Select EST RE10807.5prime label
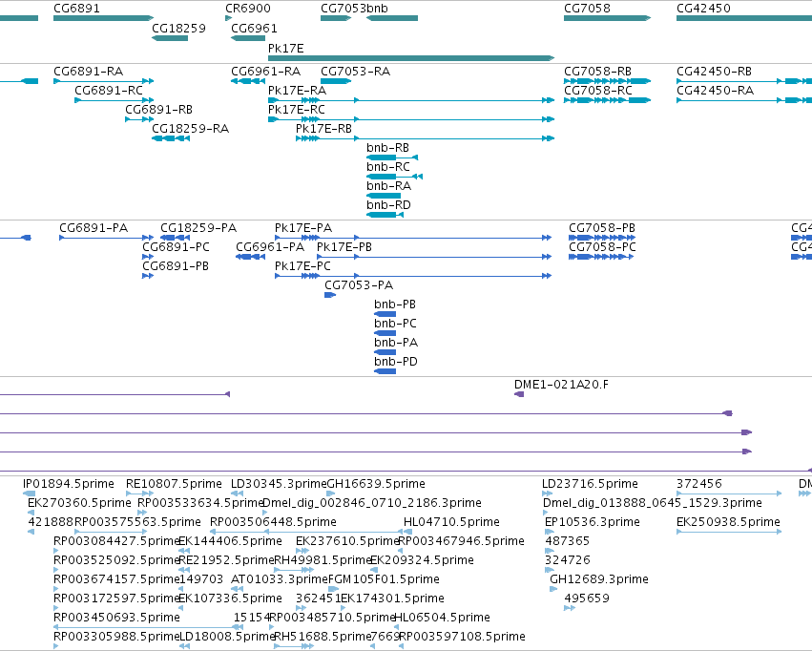Viewport: 812px width, 651px height. 174,484
